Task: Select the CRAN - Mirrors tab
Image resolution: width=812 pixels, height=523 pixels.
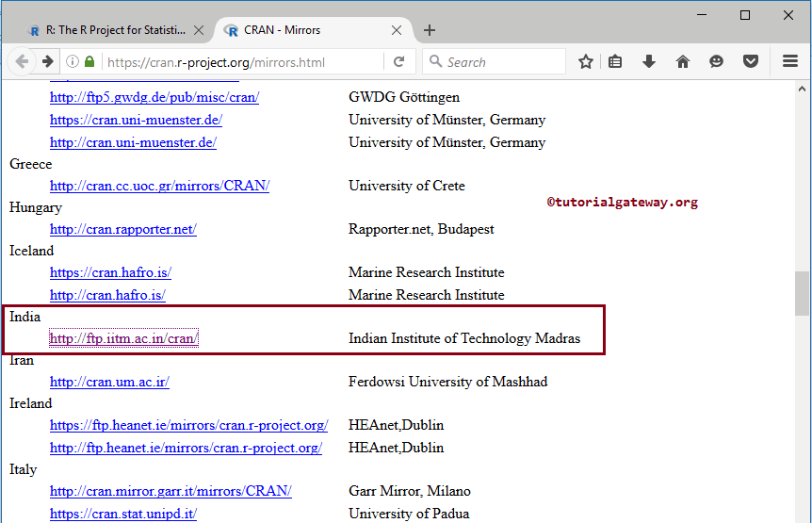Action: [312, 30]
